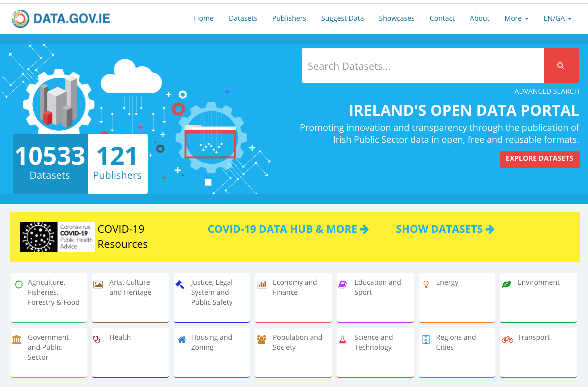This screenshot has width=588, height=387.
Task: Select Education and Sport label
Action: click(377, 287)
